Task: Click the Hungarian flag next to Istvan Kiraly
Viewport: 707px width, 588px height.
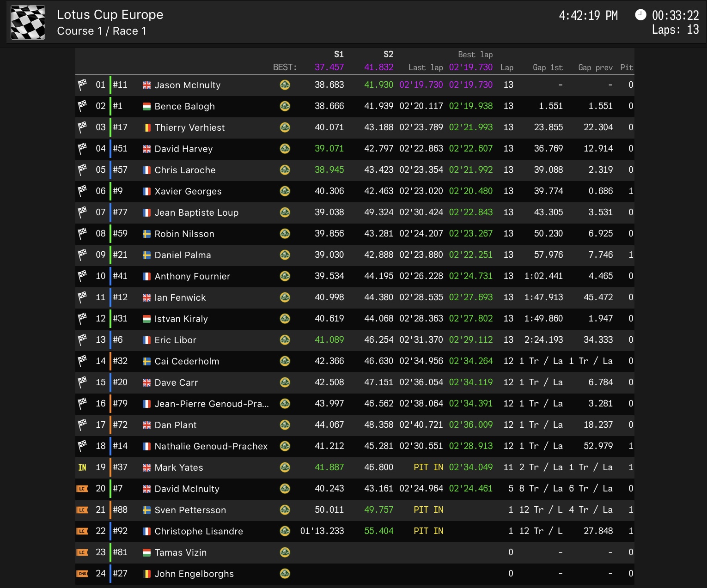Action: click(146, 319)
